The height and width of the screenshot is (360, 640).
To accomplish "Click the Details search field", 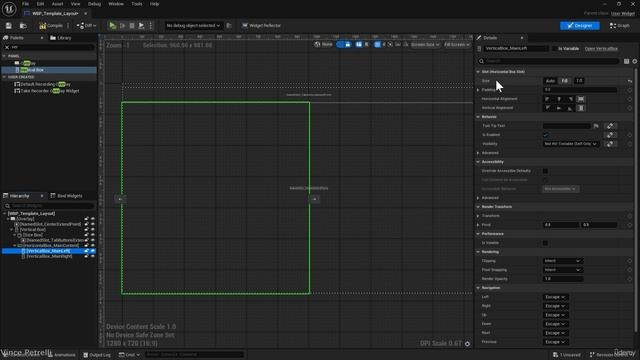I will 548,61.
